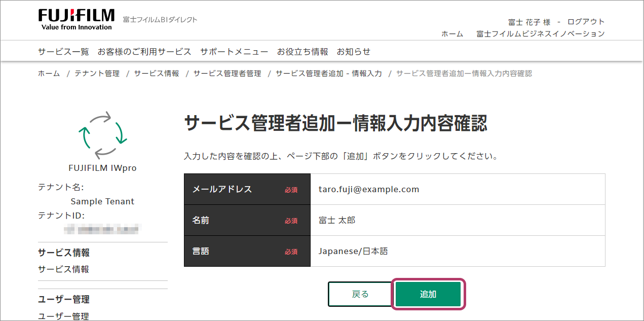Open the サポートメニュー menu
The image size is (644, 321).
(x=234, y=52)
